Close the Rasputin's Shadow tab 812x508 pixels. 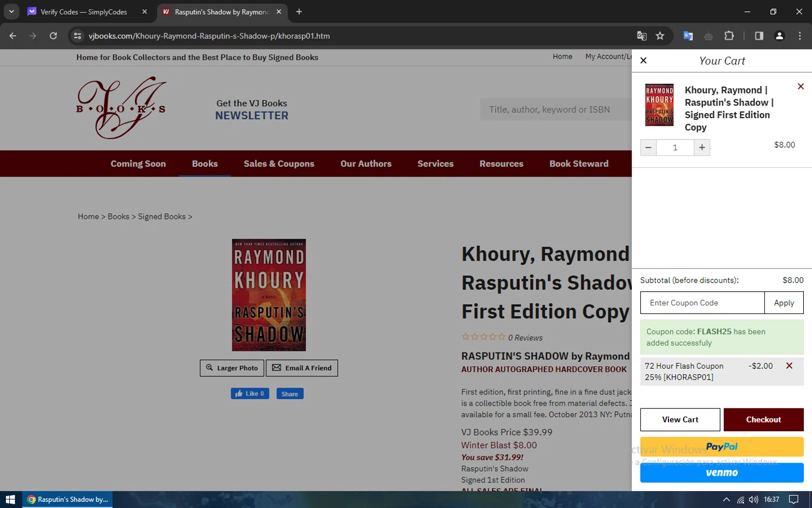click(279, 12)
